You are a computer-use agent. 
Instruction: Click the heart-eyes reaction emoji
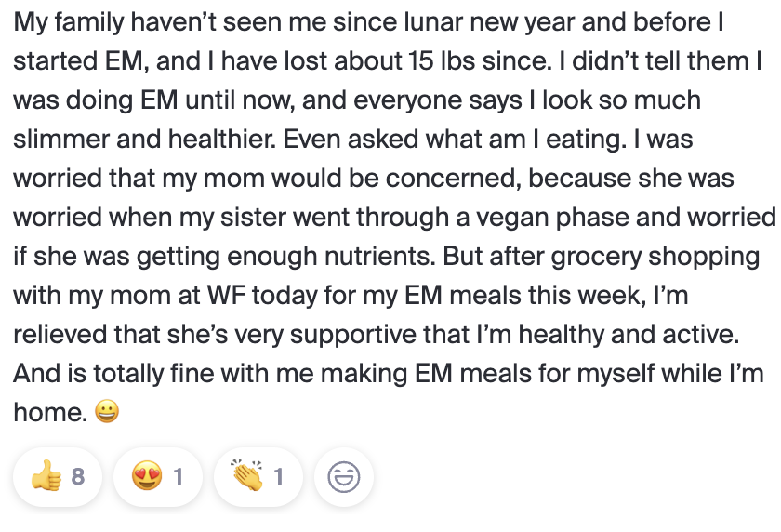(x=147, y=476)
